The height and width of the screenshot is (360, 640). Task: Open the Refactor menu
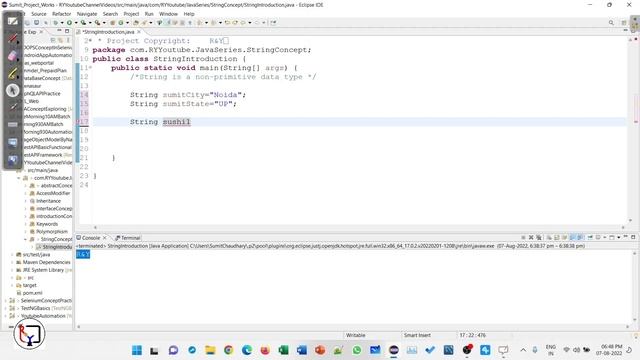pyautogui.click(x=61, y=14)
